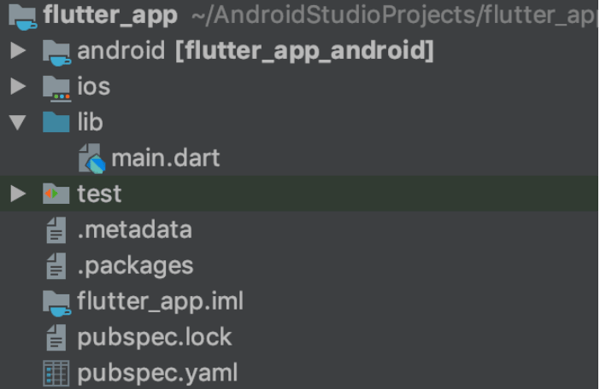Click the ios folder icon

tap(57, 89)
